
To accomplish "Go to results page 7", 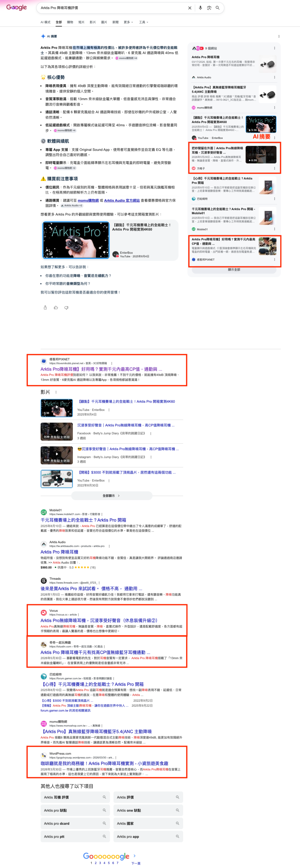I will 117,863.
